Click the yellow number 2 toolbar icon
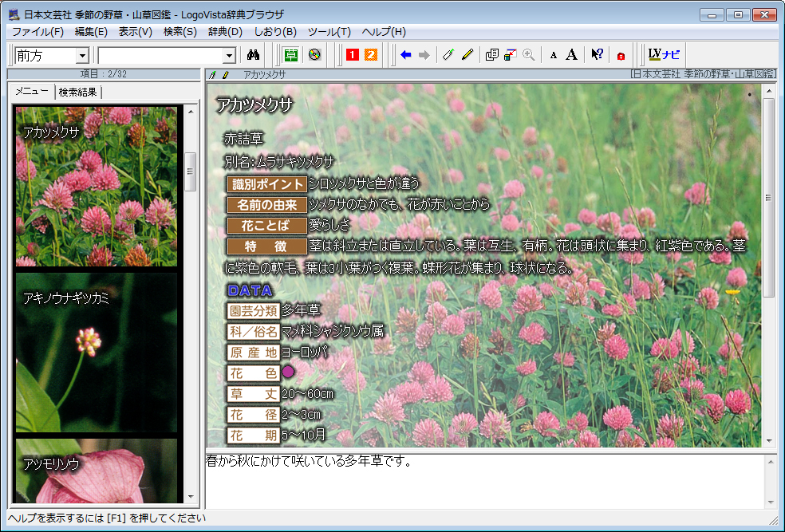This screenshot has height=532, width=785. (371, 55)
